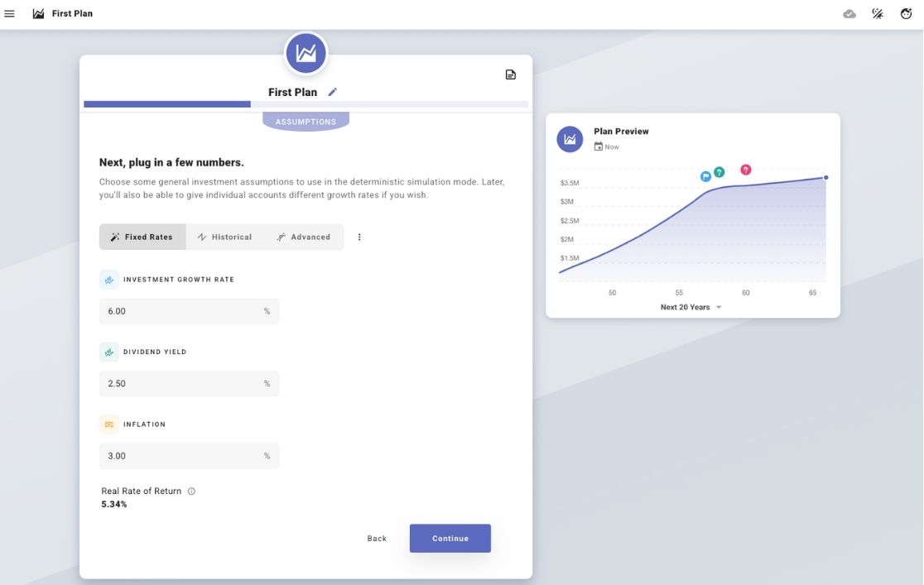Open the notes document icon
The height and width of the screenshot is (585, 924).
tap(511, 75)
